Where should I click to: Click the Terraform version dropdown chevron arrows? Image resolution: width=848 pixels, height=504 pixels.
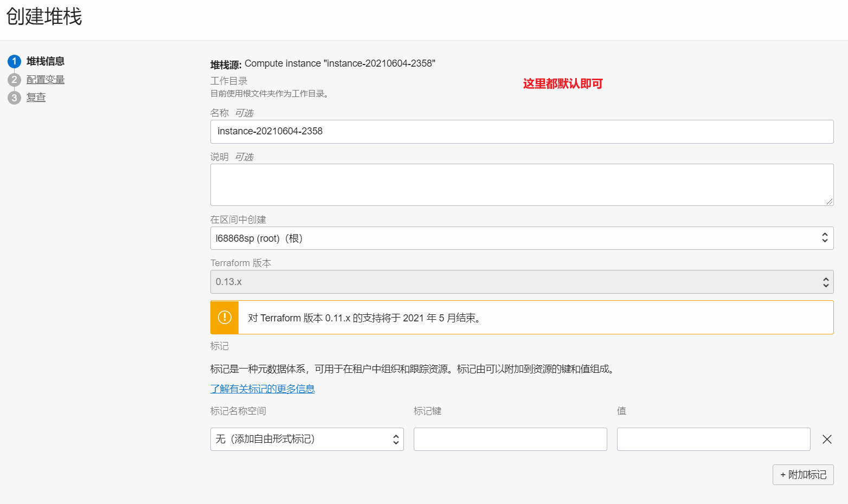825,282
